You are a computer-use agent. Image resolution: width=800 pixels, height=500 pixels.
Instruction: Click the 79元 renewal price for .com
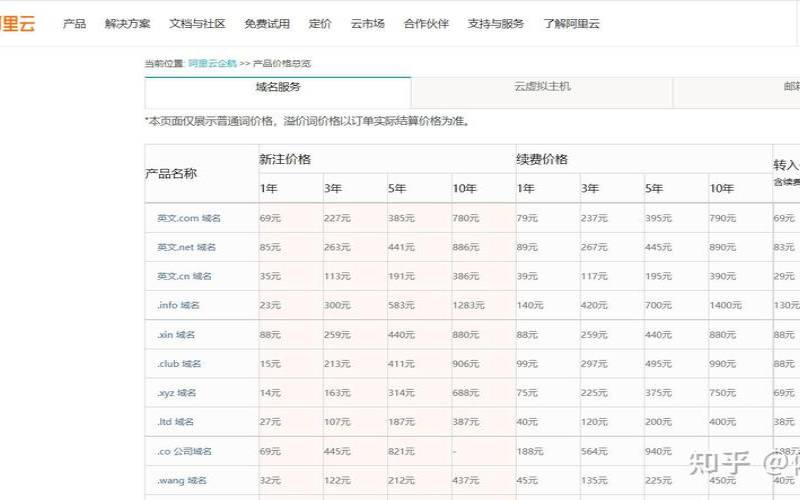pos(527,218)
